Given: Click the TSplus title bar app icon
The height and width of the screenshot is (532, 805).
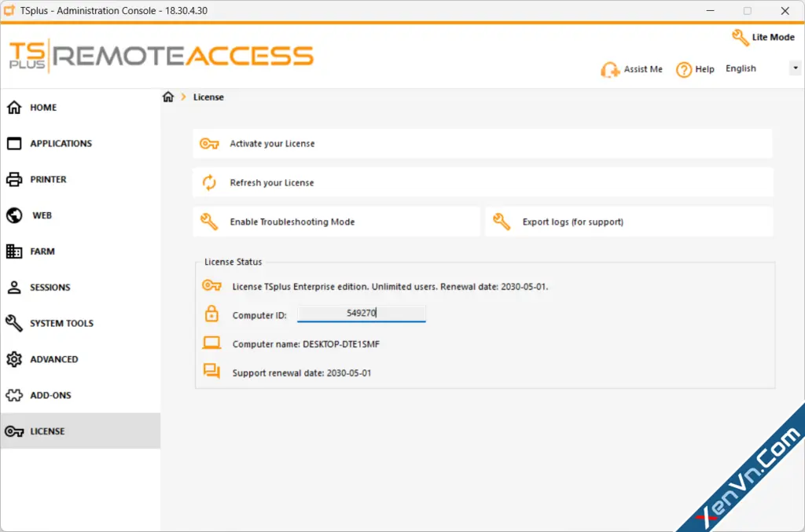Looking at the screenshot, I should coord(9,10).
